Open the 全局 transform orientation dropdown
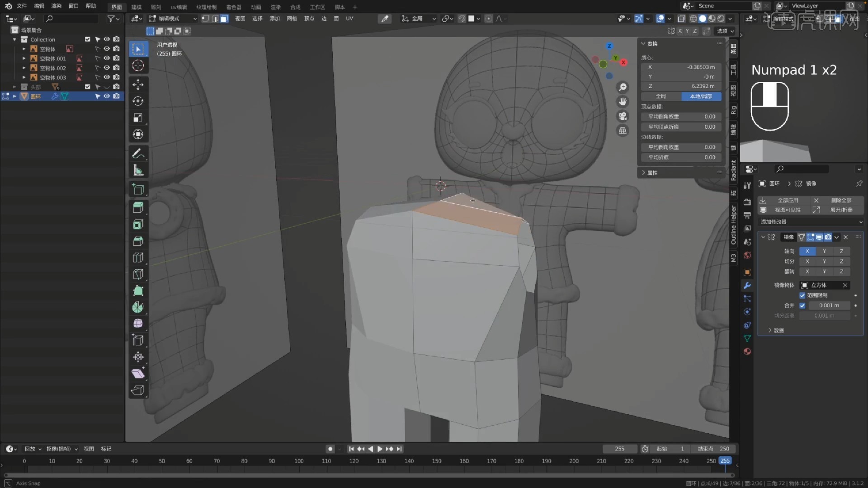This screenshot has height=488, width=868. click(419, 19)
